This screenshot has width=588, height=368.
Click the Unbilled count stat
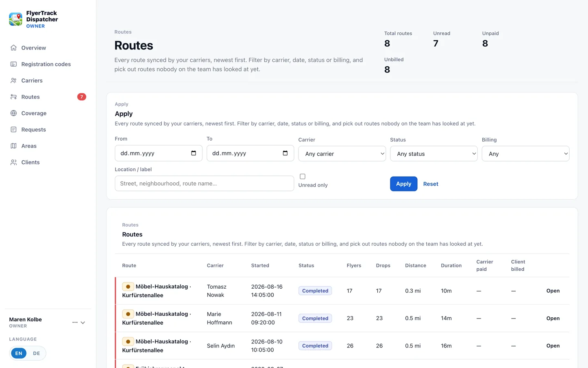(387, 70)
